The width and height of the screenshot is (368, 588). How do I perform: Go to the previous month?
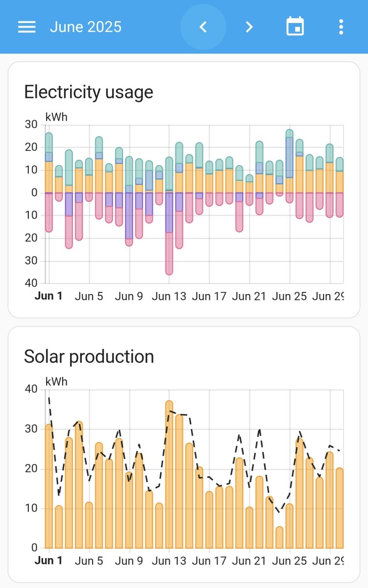[x=204, y=27]
